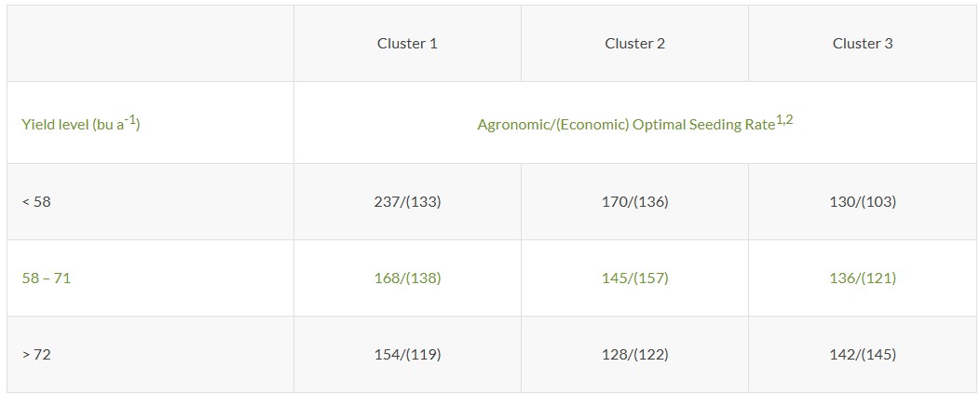Screen dimensions: 980x394
Task: Click the cell showing 170/(136)
Action: click(x=634, y=202)
